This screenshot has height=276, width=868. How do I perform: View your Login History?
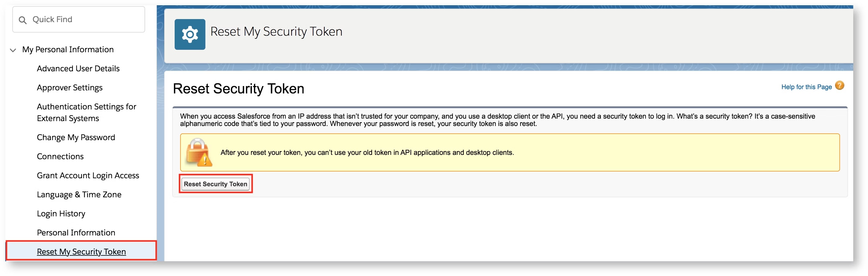click(x=61, y=213)
